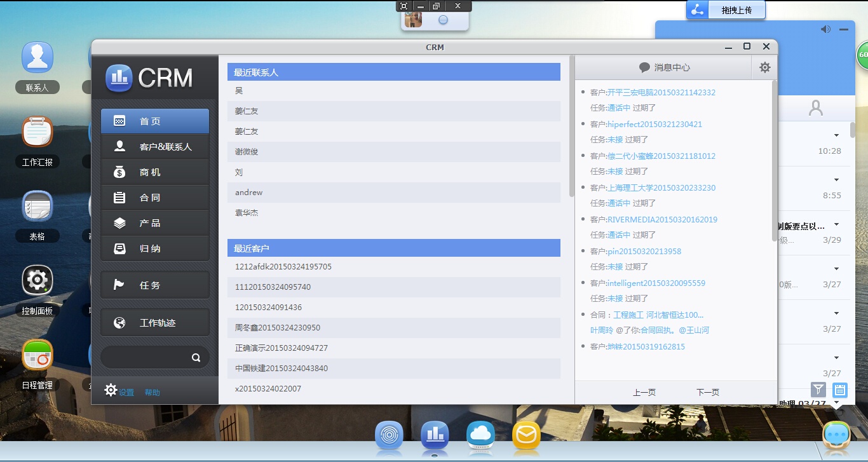
Task: Open 工作轨迹 in CRM sidebar
Action: point(155,323)
